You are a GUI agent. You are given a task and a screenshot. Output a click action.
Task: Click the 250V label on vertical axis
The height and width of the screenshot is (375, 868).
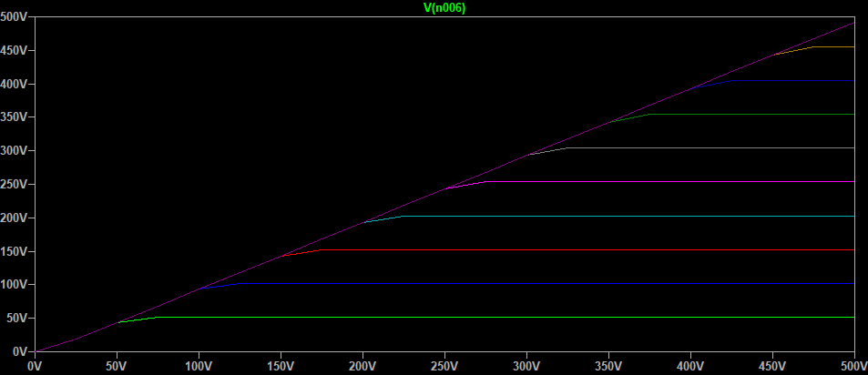coord(14,184)
